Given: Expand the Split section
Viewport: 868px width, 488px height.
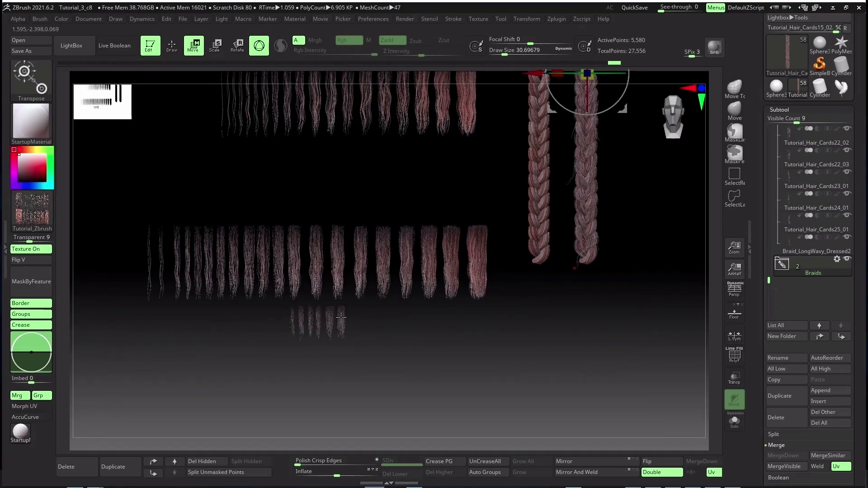Looking at the screenshot, I should [773, 434].
